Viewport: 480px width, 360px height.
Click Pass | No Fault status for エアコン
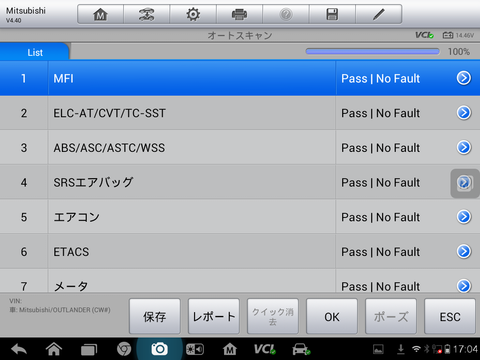click(380, 217)
